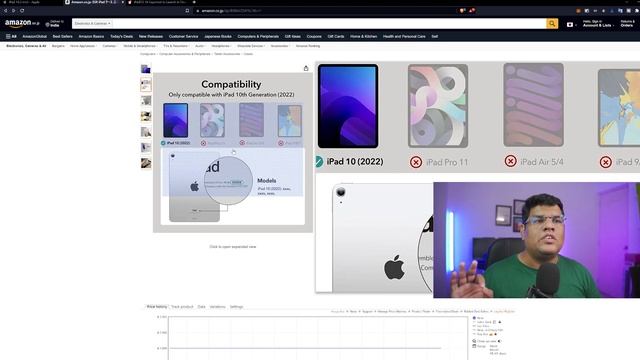640x360 pixels.
Task: Click the Keepa Close-up view icon
Action: pos(474,341)
